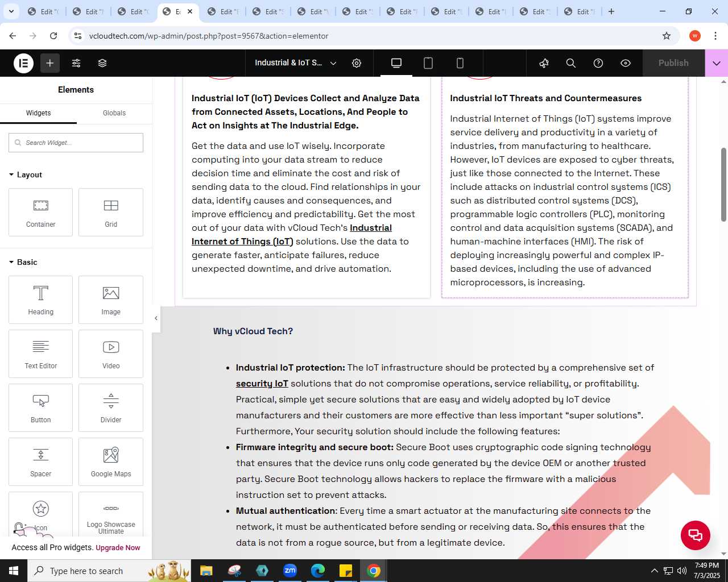
Task: Open page settings gear icon
Action: tap(357, 63)
